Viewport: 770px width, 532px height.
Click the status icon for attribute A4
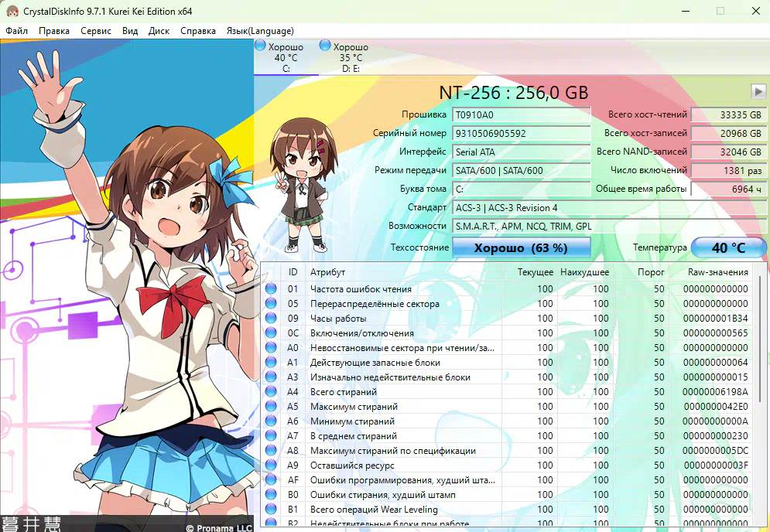click(x=271, y=391)
